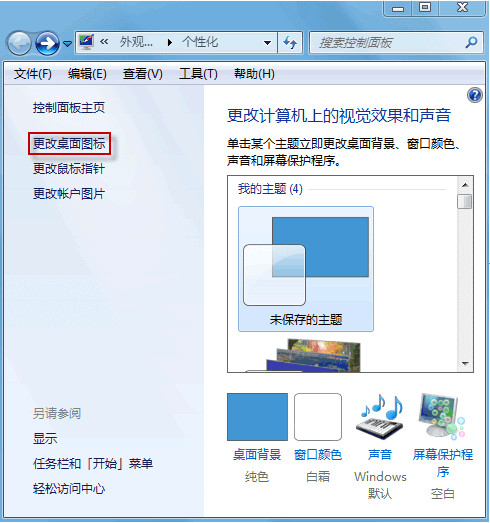Click the refresh button beside address bar
Screen dimensions: 490x523
[290, 42]
